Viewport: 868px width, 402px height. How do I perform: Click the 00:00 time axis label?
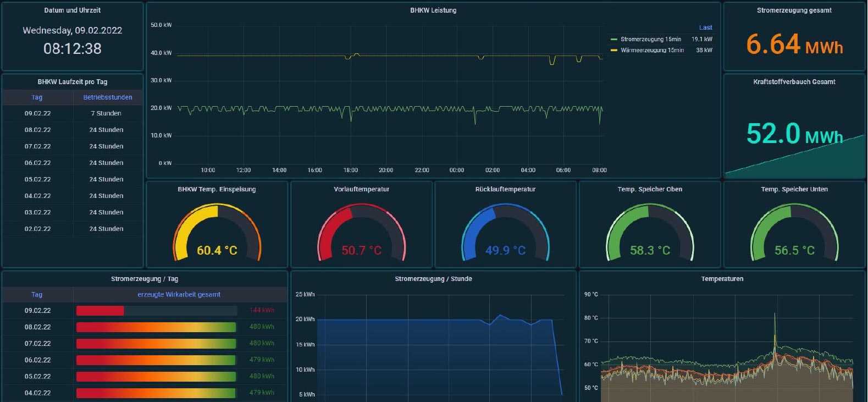(457, 170)
